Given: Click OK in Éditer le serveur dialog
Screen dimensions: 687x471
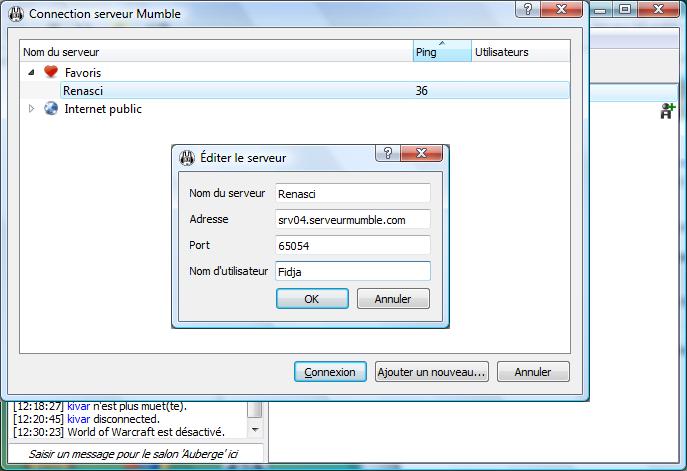Looking at the screenshot, I should click(312, 299).
